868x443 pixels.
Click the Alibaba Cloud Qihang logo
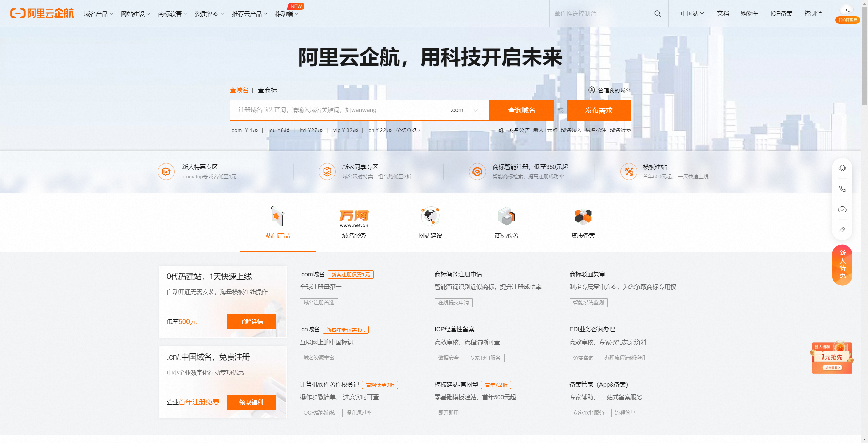coord(42,13)
